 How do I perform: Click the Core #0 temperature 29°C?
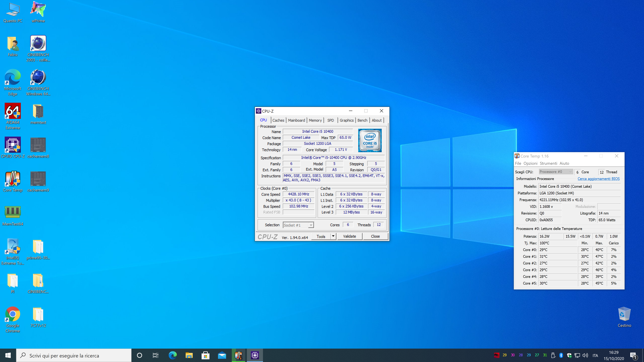558,250
